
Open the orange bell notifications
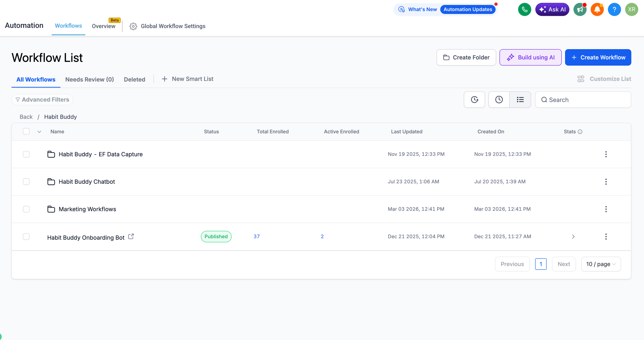[597, 9]
